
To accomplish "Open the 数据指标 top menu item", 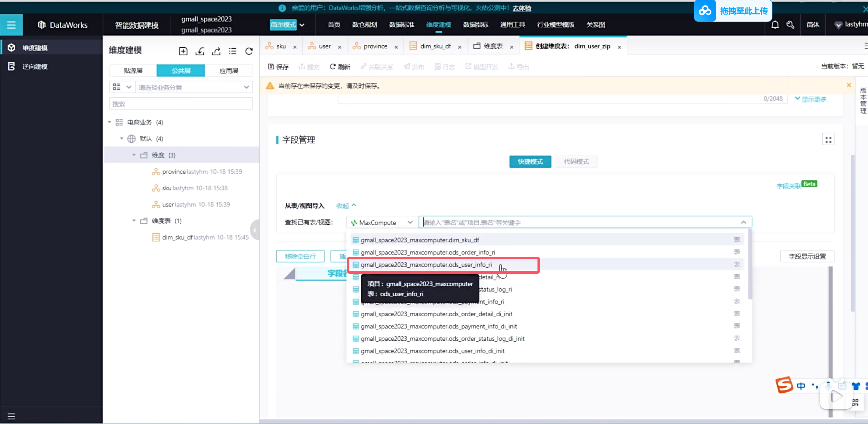I will coord(475,25).
